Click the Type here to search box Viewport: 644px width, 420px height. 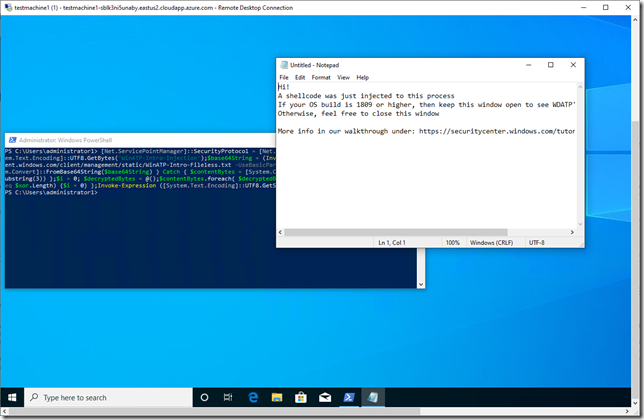[108, 397]
